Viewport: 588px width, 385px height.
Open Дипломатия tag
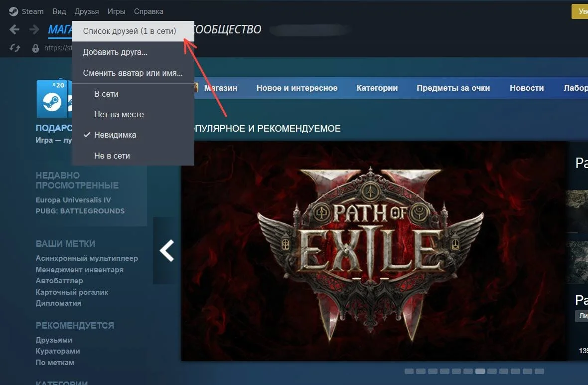coord(58,303)
